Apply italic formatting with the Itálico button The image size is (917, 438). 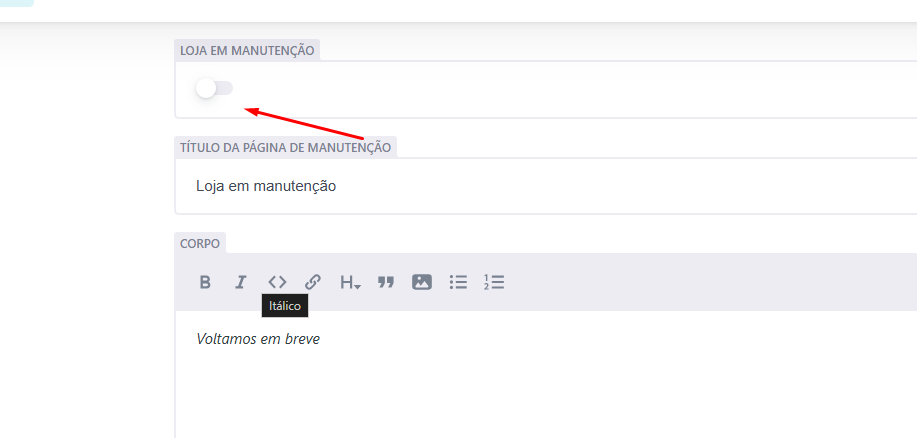(240, 282)
